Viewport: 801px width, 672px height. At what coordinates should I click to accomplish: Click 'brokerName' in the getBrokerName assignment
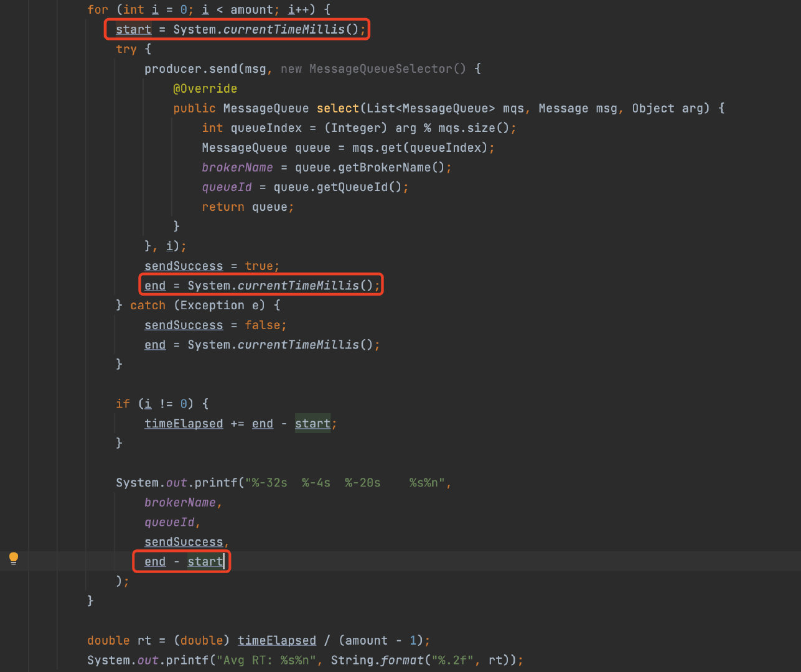(x=237, y=167)
